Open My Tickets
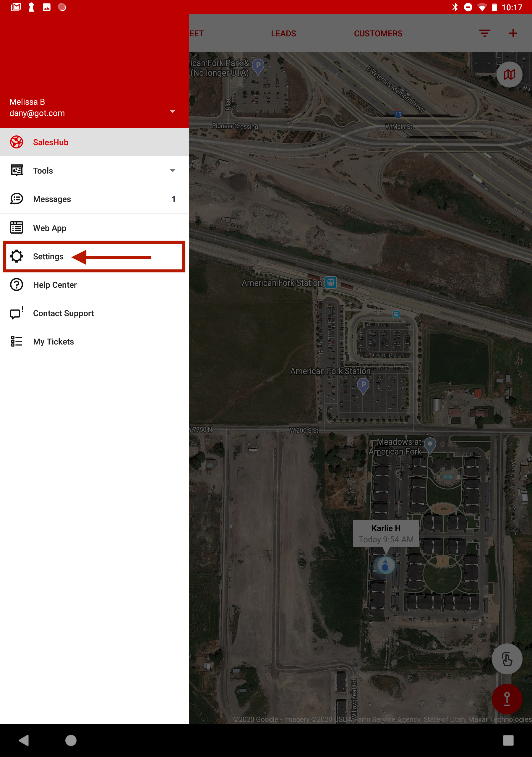This screenshot has height=757, width=532. click(x=95, y=341)
